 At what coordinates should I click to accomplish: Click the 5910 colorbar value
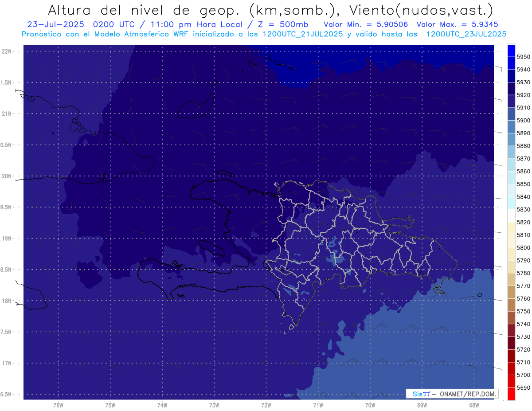[x=524, y=108]
